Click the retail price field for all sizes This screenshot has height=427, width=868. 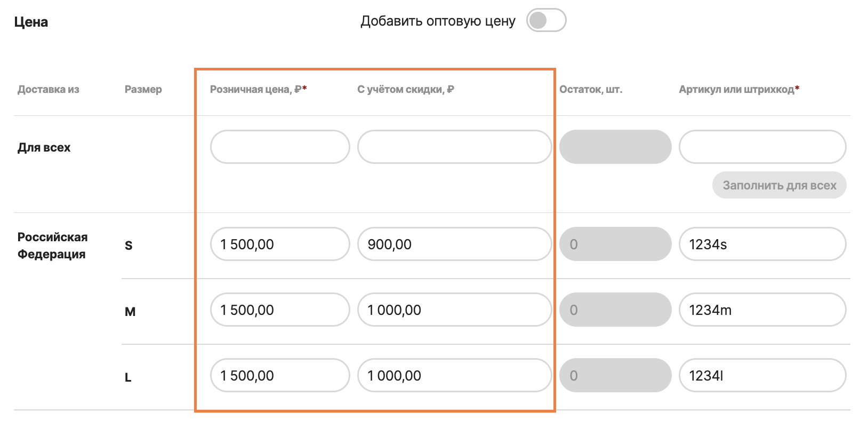[279, 147]
